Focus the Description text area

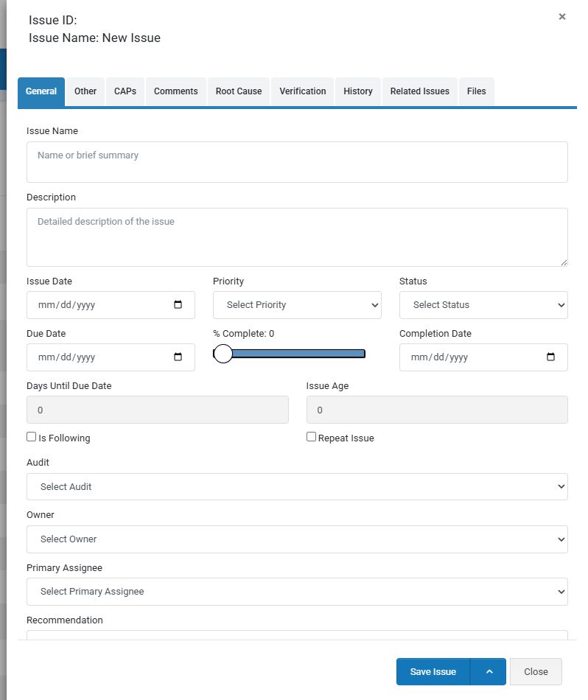[x=297, y=237]
